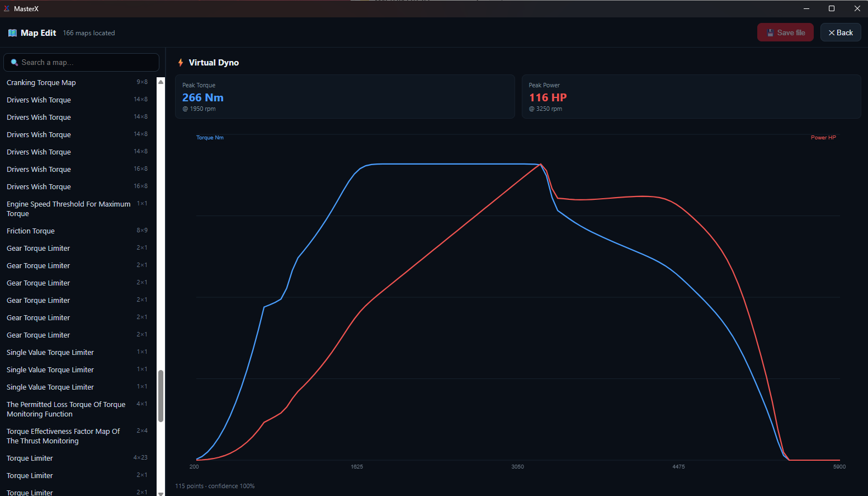The height and width of the screenshot is (496, 868).
Task: Click the Torque Nm legend label
Action: 210,138
